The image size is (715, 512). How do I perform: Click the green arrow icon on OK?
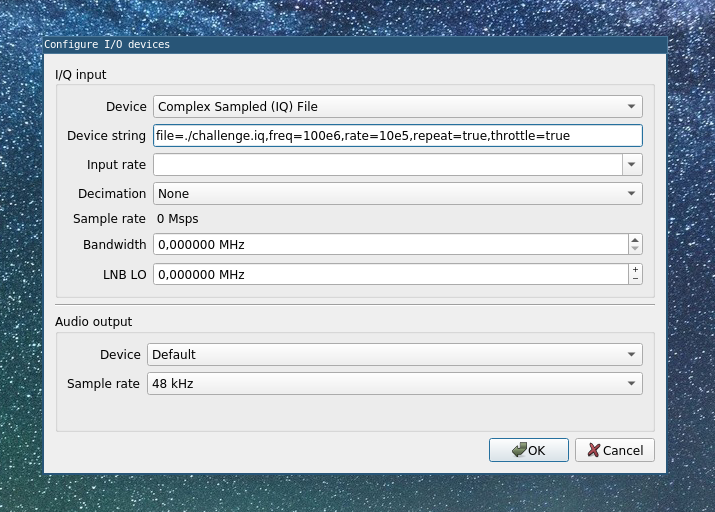tap(519, 450)
